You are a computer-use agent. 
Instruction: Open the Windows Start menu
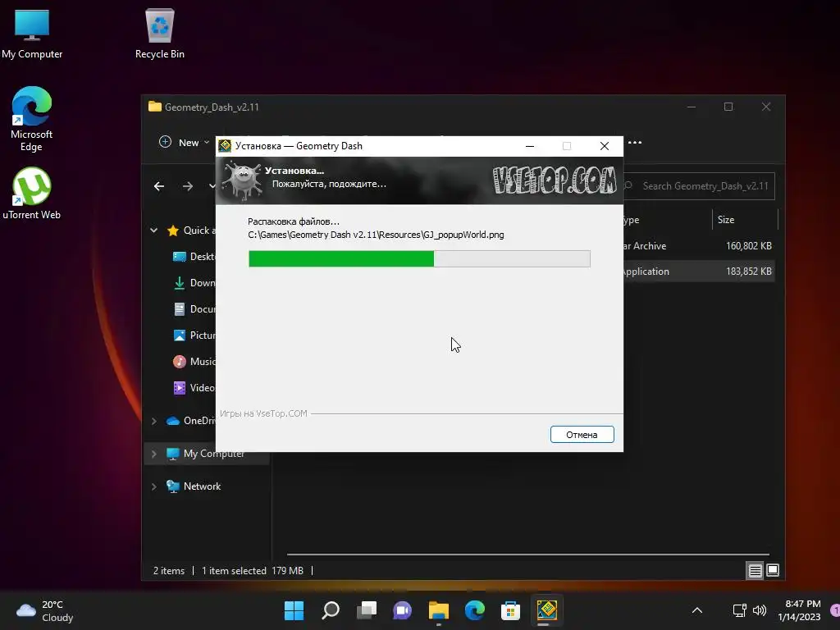294,610
